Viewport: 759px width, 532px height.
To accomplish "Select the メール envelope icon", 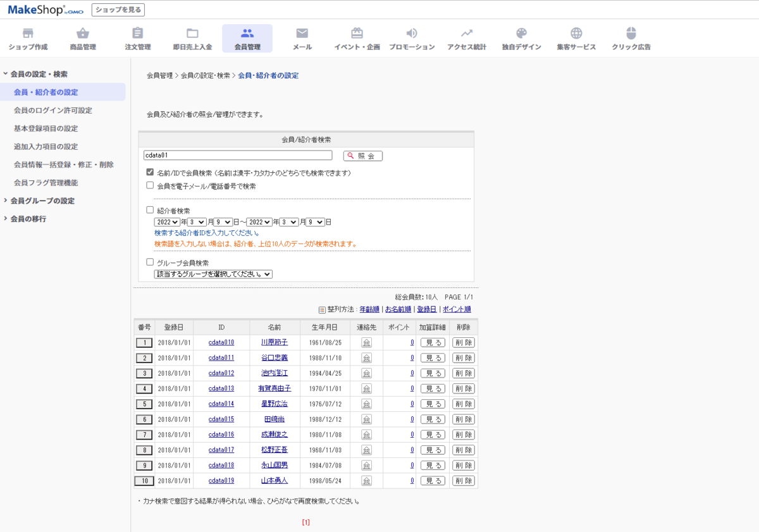I will [302, 34].
